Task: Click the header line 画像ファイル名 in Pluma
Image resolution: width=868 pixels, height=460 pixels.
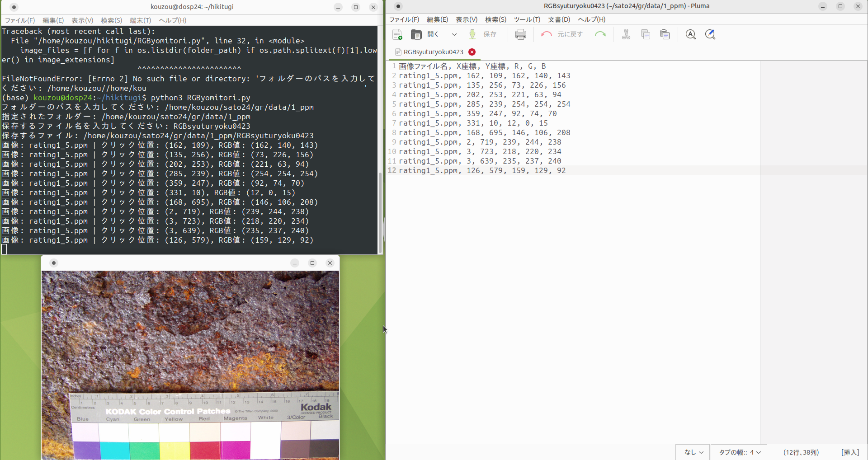Action: 472,66
